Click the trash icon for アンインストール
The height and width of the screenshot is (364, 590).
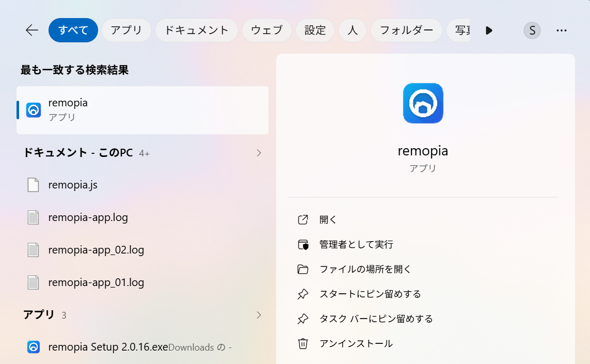(303, 343)
